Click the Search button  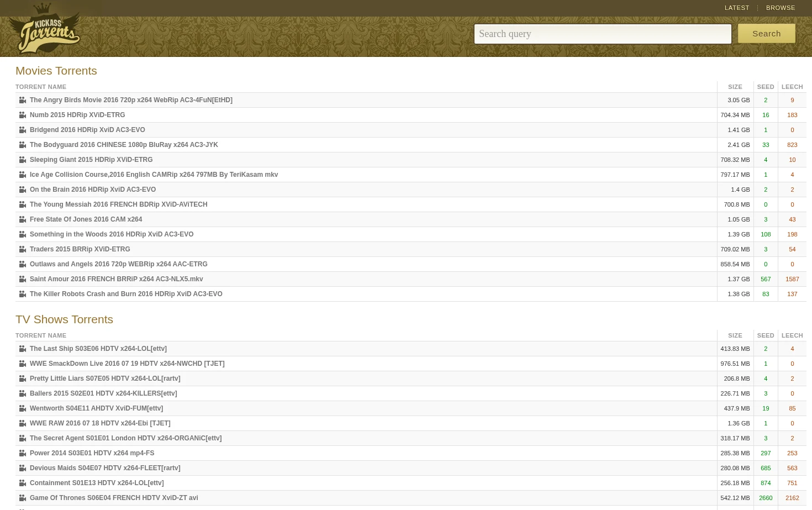click(767, 34)
